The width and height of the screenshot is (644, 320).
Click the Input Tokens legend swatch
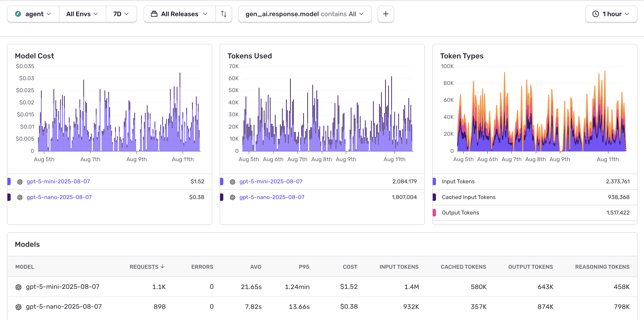[x=434, y=181]
